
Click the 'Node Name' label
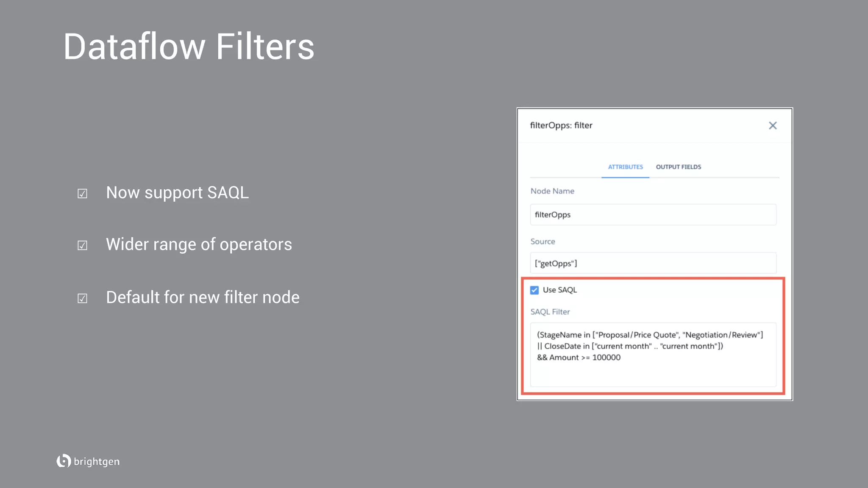tap(552, 191)
